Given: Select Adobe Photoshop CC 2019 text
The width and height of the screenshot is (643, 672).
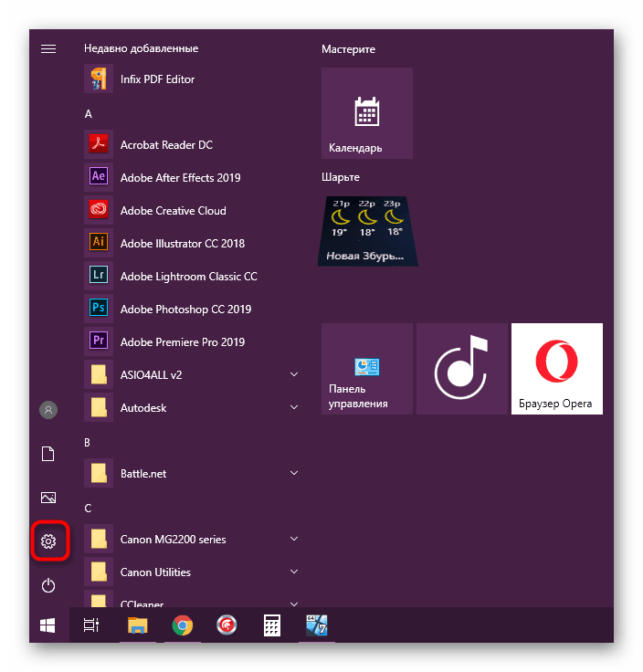Looking at the screenshot, I should tap(185, 309).
